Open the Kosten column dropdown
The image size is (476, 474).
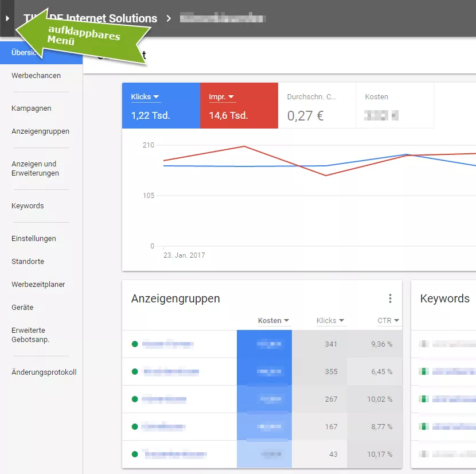(x=274, y=321)
